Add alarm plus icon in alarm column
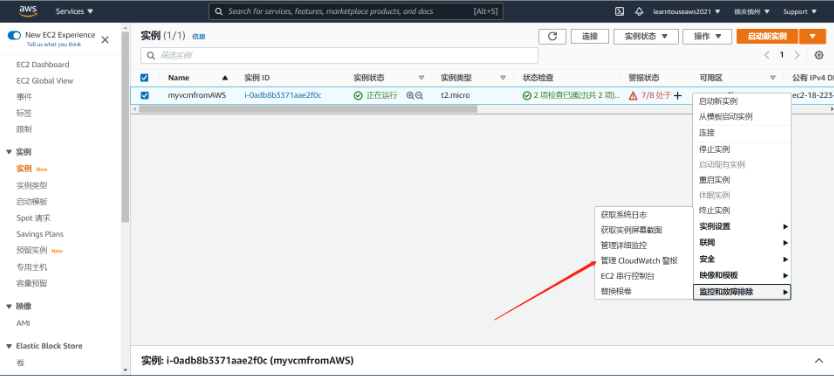 (x=678, y=96)
